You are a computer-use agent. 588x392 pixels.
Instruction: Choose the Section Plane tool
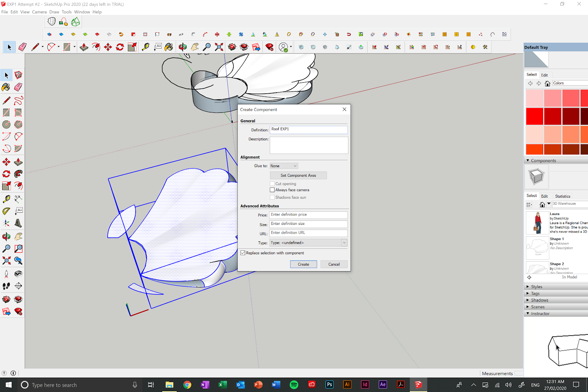point(18,286)
